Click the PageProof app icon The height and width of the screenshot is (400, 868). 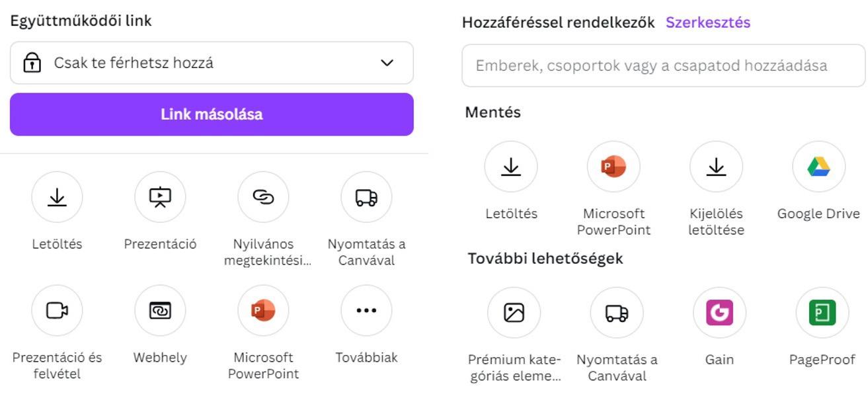pos(822,313)
